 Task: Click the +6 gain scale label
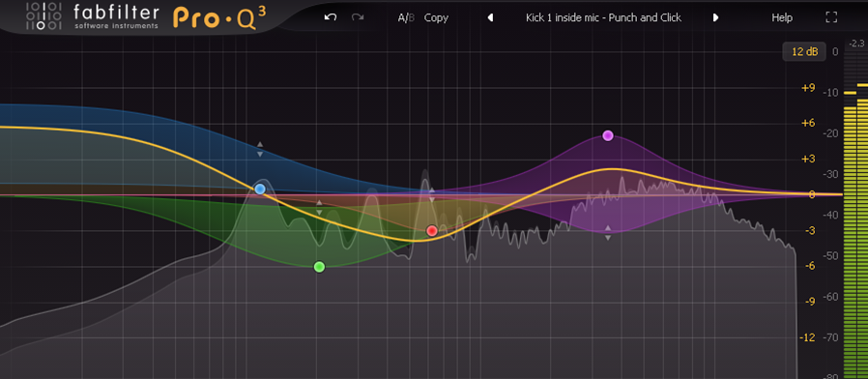(x=808, y=123)
